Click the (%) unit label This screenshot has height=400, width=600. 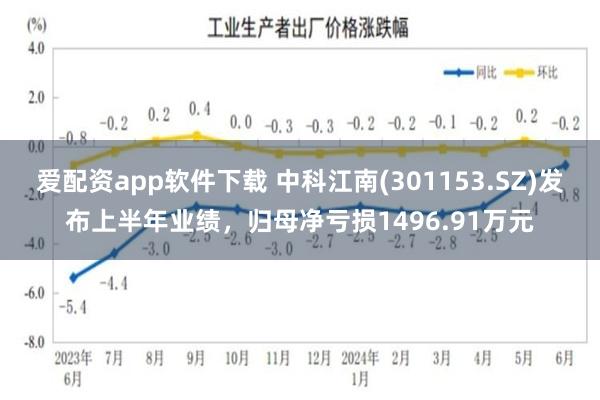click(37, 26)
